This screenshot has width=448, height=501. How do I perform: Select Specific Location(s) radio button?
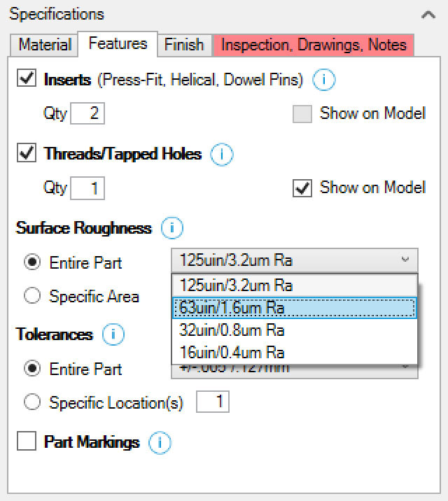point(32,402)
